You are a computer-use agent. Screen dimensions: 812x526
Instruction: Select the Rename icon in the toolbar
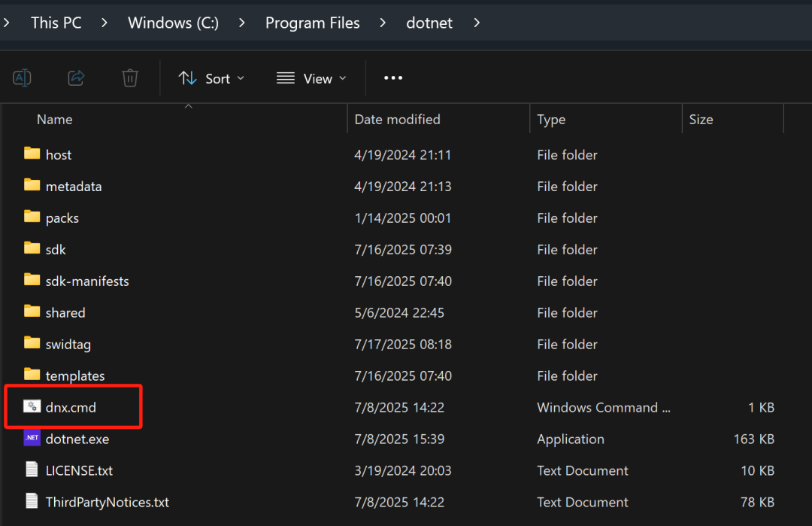pos(22,78)
